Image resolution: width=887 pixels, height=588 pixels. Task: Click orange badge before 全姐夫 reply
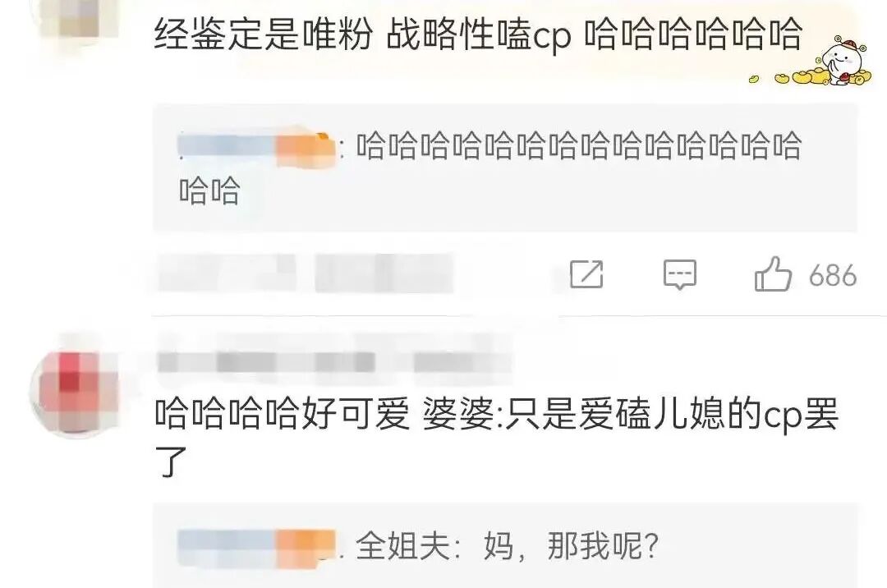tap(305, 547)
